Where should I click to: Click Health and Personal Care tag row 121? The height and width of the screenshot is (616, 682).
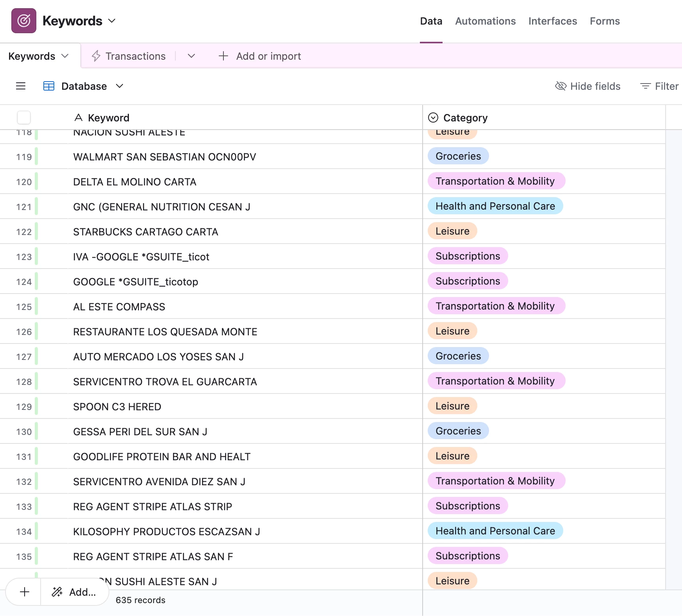(x=495, y=206)
